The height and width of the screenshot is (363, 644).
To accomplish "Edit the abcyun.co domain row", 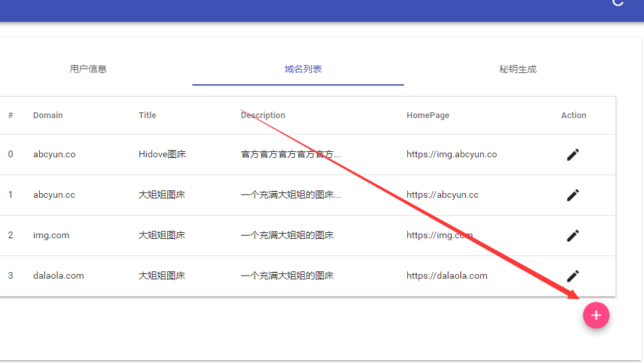I will (573, 155).
